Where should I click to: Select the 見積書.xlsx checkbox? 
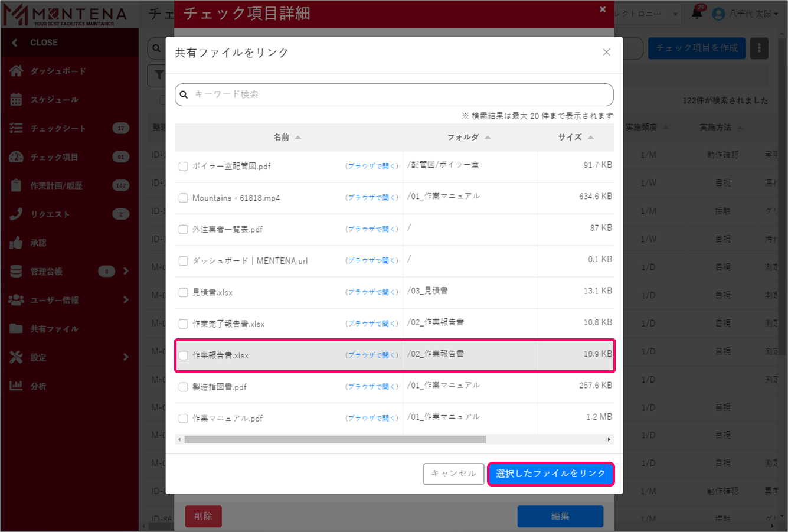pyautogui.click(x=184, y=292)
